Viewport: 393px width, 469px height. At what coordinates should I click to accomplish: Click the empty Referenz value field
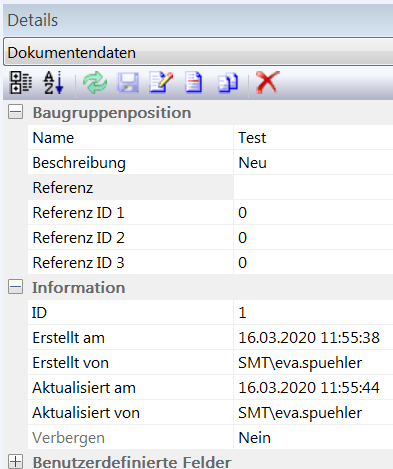[x=313, y=187]
